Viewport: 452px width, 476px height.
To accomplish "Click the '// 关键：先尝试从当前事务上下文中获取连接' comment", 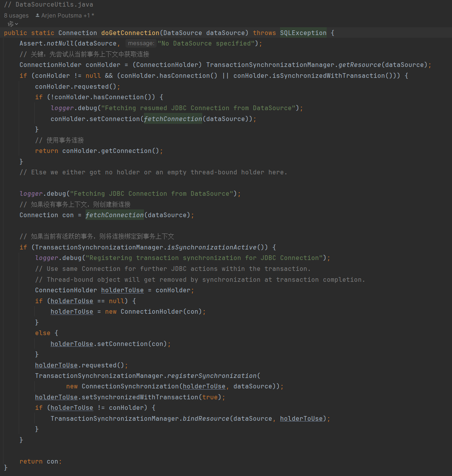I will 84,54.
